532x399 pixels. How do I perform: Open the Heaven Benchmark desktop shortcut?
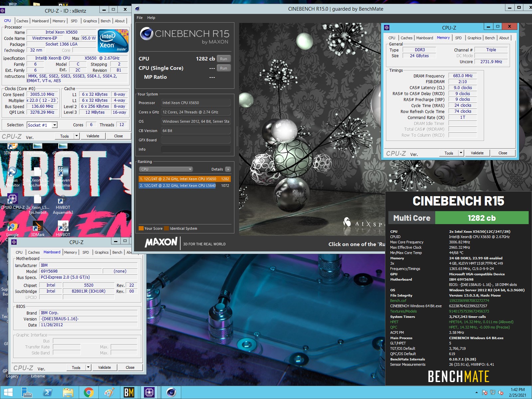coord(62,177)
